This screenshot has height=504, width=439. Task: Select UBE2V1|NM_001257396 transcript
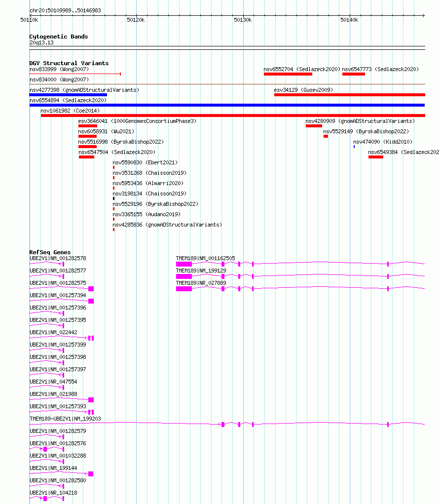[x=58, y=307]
